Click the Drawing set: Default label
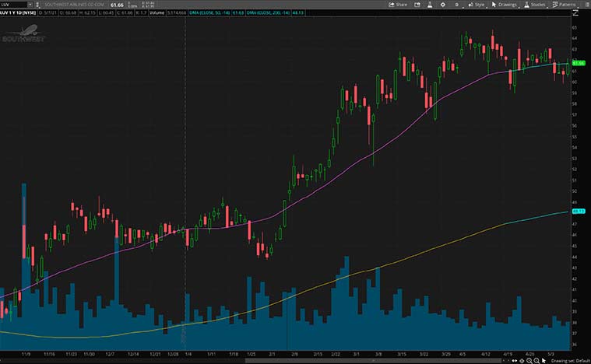Image resolution: width=591 pixels, height=364 pixels. click(569, 360)
